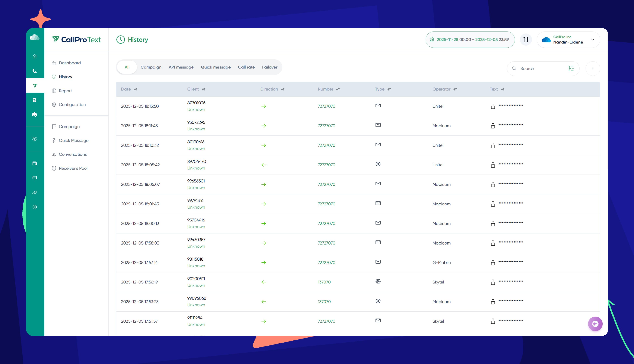Image resolution: width=634 pixels, height=364 pixels.
Task: Click the up-down arrows sort button
Action: pyautogui.click(x=526, y=39)
